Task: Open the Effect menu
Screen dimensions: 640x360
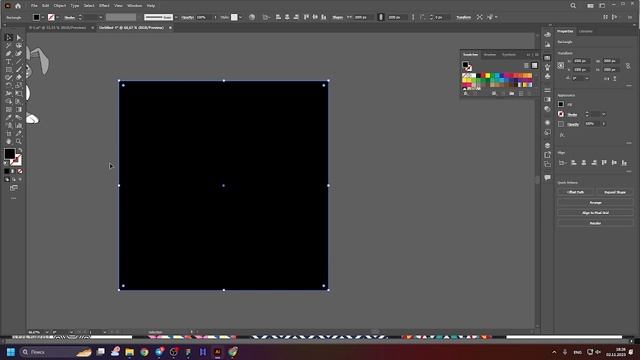Action: click(104, 6)
